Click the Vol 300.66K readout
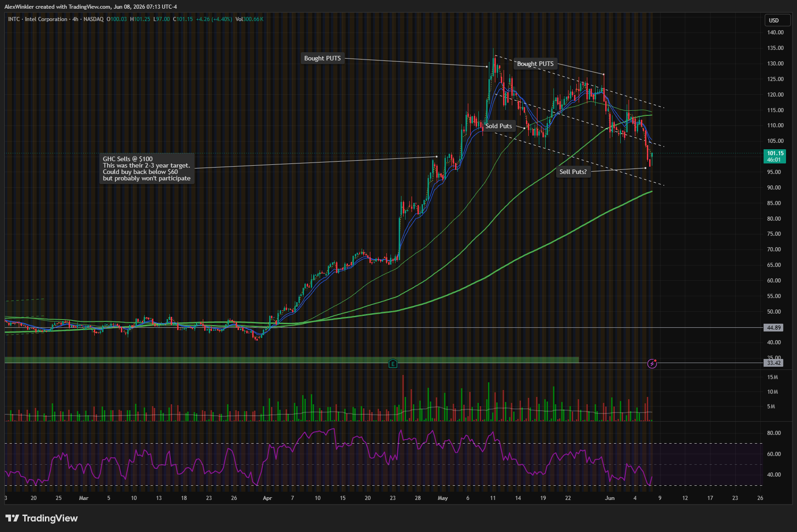Viewport: 797px width, 532px height. (x=249, y=19)
